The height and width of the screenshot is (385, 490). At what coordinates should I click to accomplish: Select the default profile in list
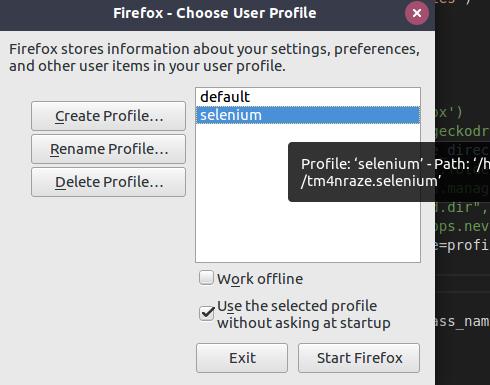[308, 97]
